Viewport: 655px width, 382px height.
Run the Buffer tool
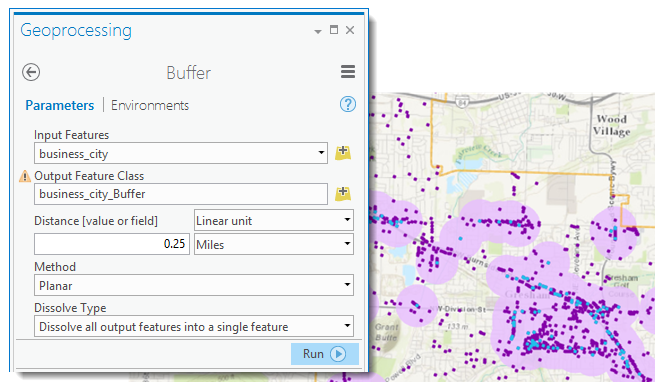tap(325, 354)
